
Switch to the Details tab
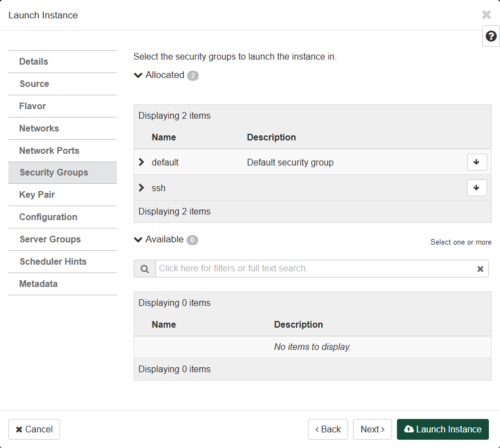(34, 61)
